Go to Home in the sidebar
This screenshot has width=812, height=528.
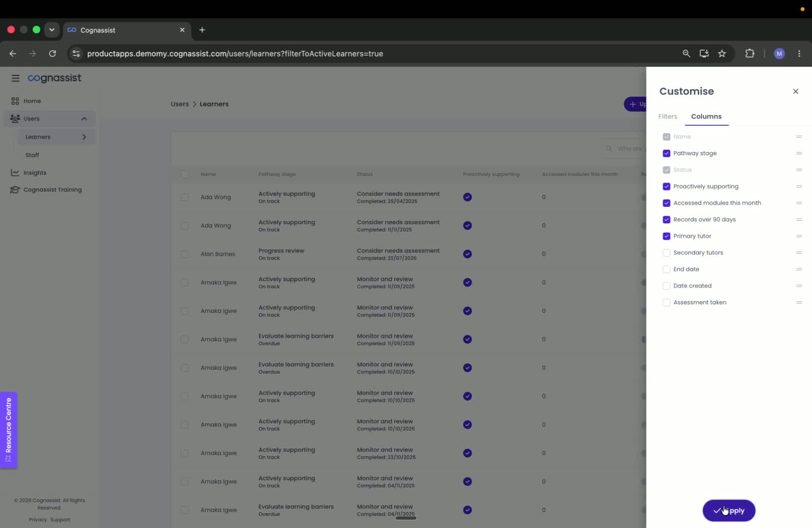[x=32, y=101]
